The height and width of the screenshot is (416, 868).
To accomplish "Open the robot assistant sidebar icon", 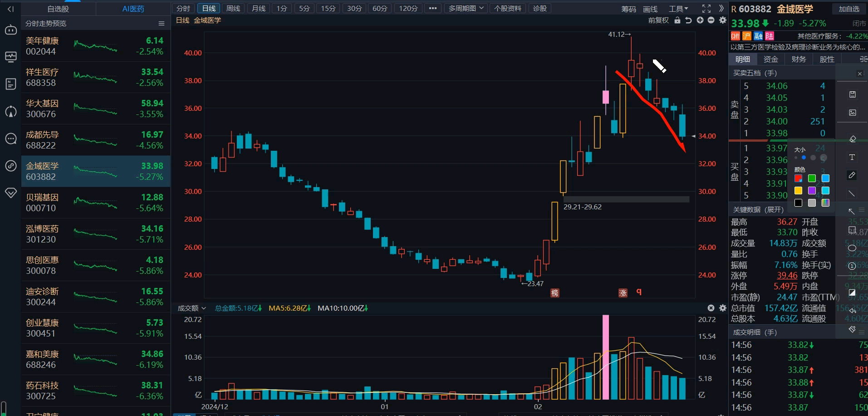I will pyautogui.click(x=10, y=30).
